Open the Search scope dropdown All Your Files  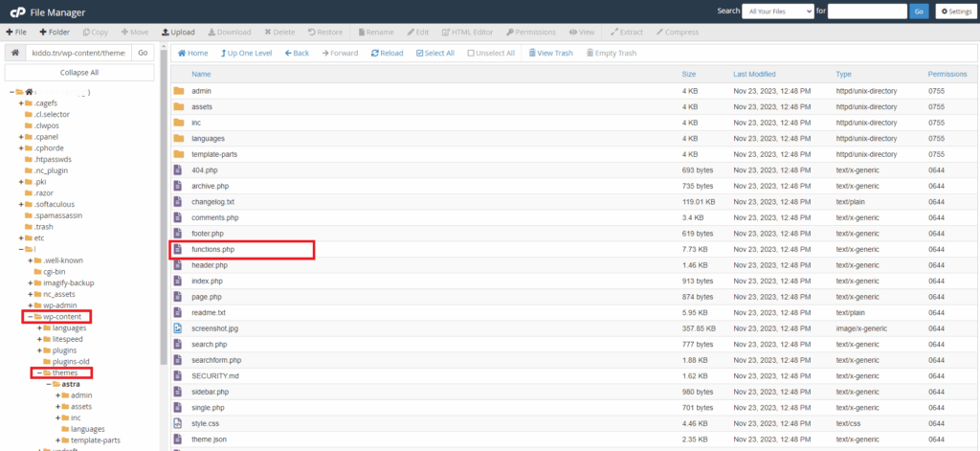tap(777, 11)
